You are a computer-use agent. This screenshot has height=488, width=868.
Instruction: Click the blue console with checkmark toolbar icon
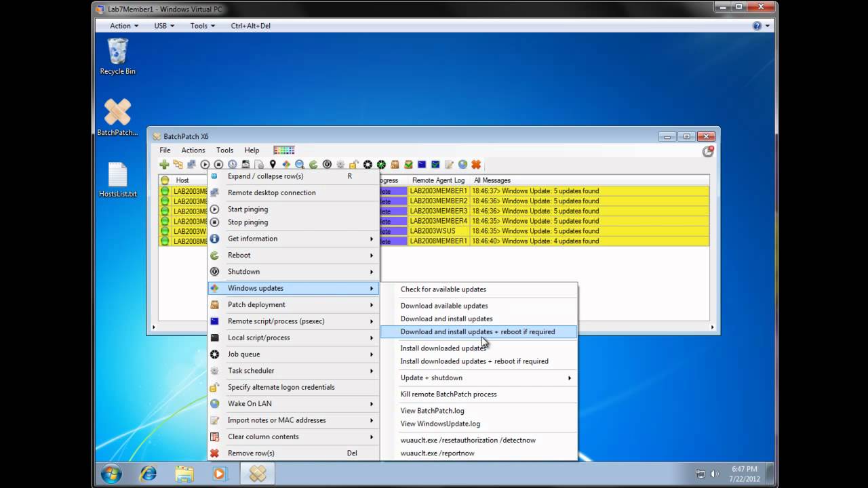pyautogui.click(x=435, y=164)
